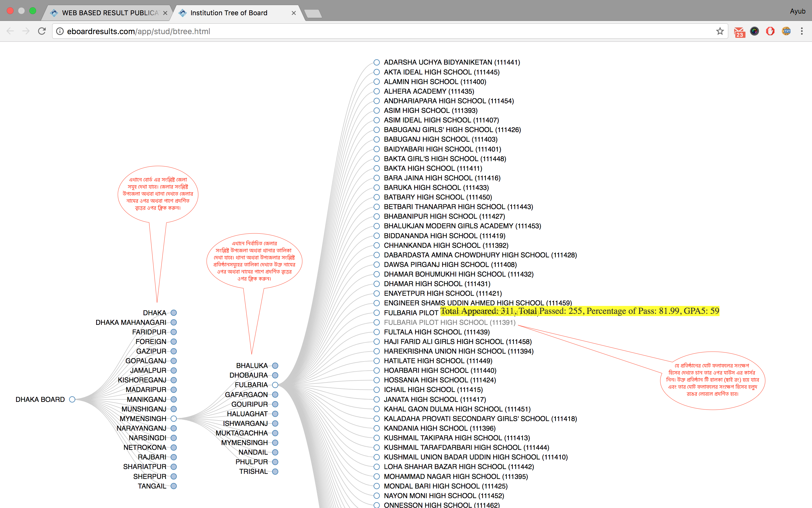Click circle beside ICHAIL HIGH SCHOOL
Image resolution: width=812 pixels, height=508 pixels.
tap(376, 390)
